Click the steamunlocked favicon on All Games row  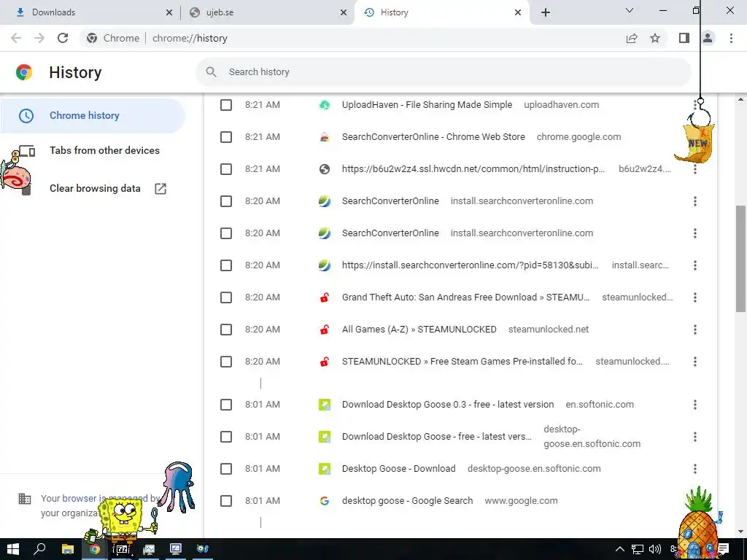325,330
